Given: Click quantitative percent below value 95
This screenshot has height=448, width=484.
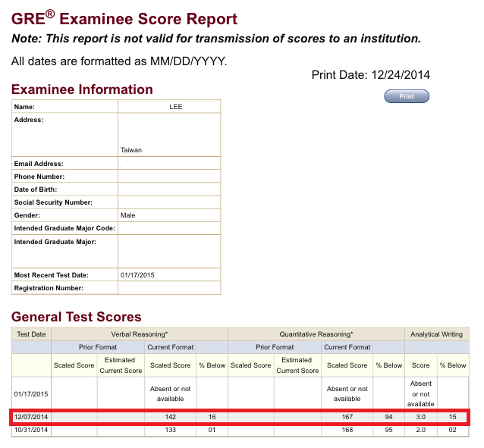Looking at the screenshot, I should (x=388, y=430).
